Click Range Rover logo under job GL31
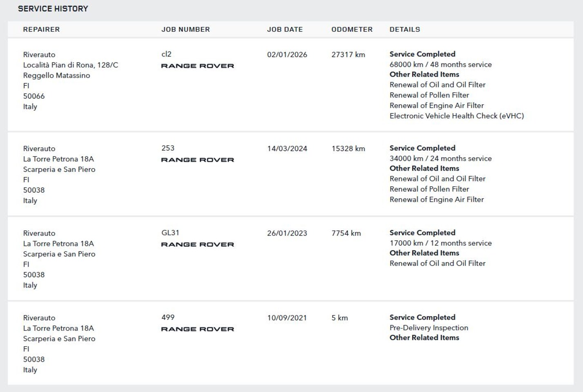Screen dimensions: 583x392 tap(198, 244)
